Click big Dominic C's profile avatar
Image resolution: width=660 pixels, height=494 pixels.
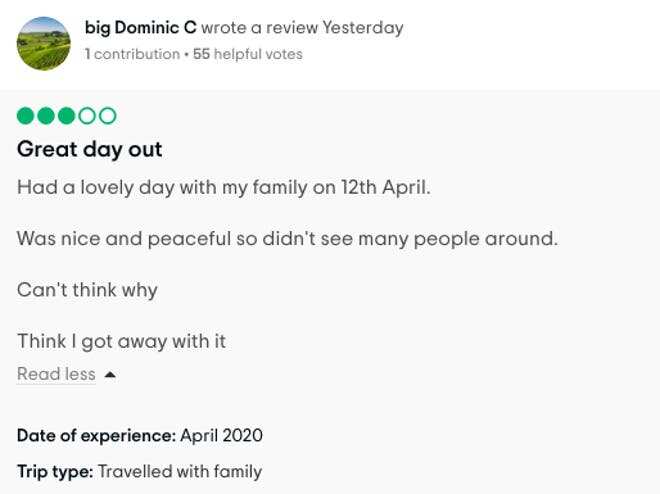(44, 42)
